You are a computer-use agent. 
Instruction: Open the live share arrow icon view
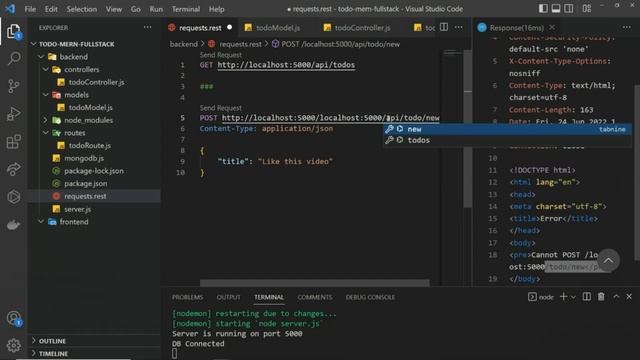(x=14, y=169)
